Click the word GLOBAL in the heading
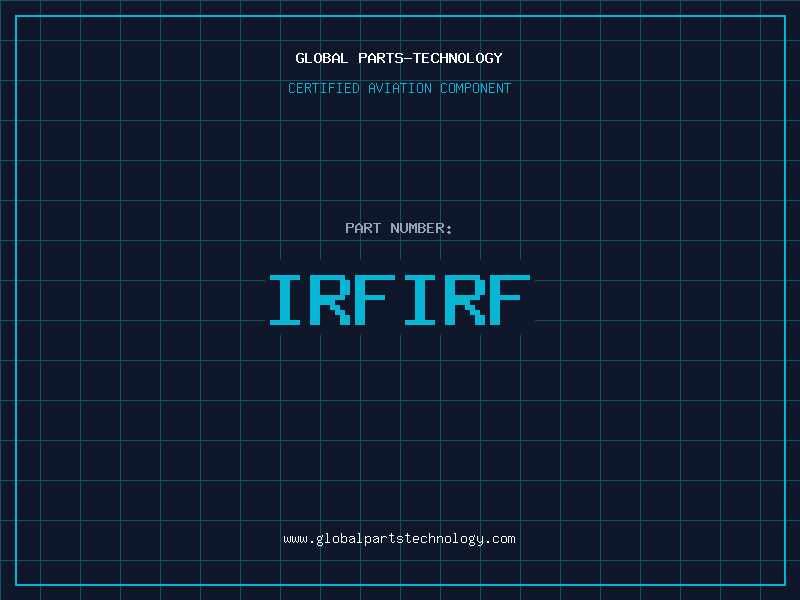Screen dimensions: 800x600 point(321,58)
